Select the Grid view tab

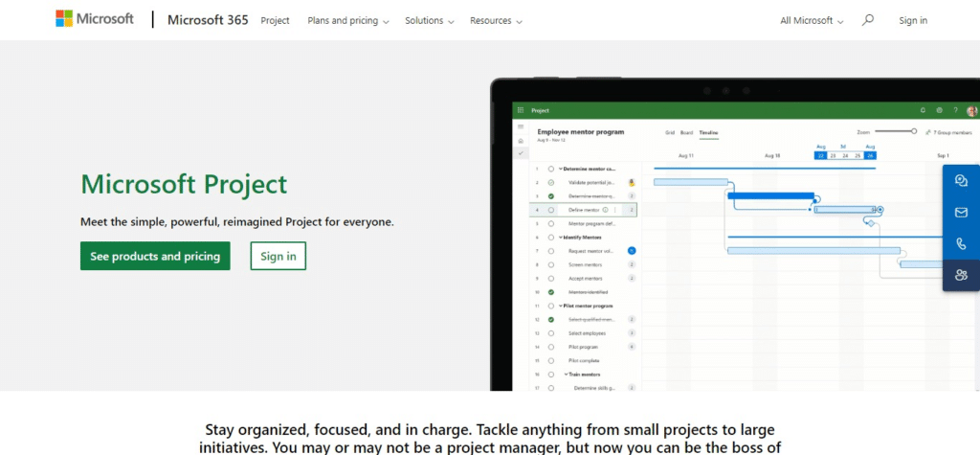coord(670,132)
